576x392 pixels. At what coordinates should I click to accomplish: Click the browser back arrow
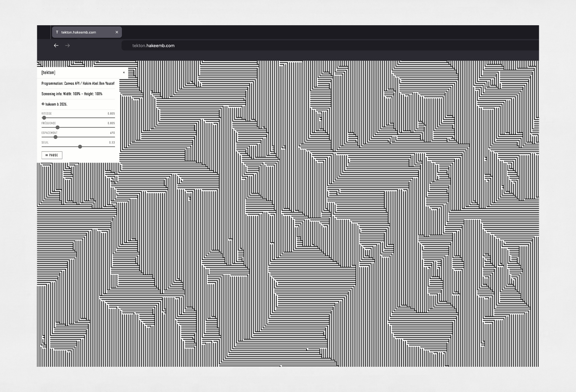56,45
